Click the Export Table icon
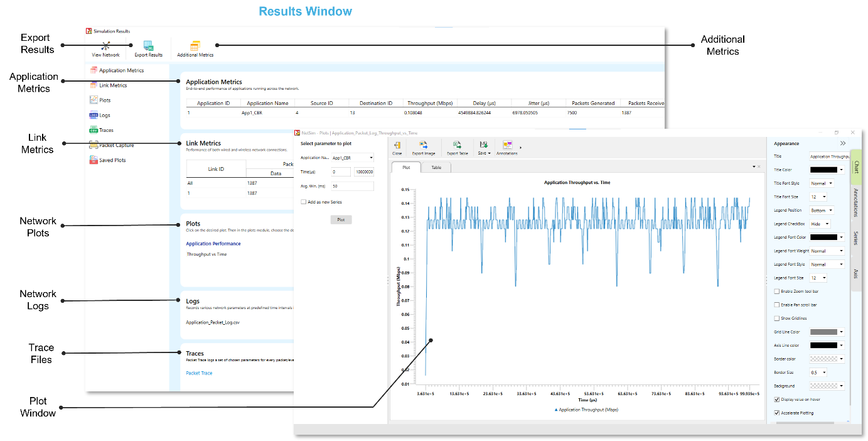The image size is (868, 441). point(457,146)
